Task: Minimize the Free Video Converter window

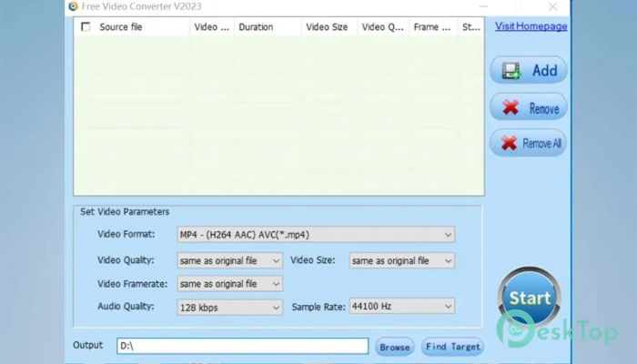Action: tap(483, 6)
